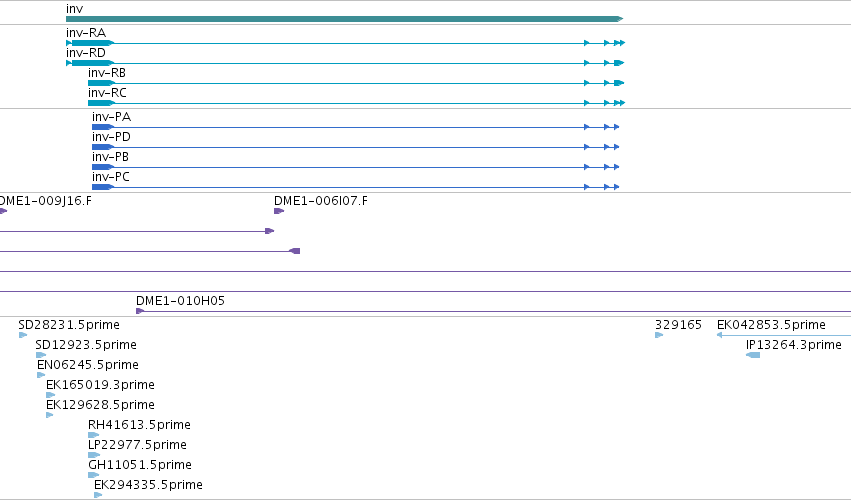The width and height of the screenshot is (851, 500).
Task: Select the EK294335.5prime EST label
Action: (148, 485)
